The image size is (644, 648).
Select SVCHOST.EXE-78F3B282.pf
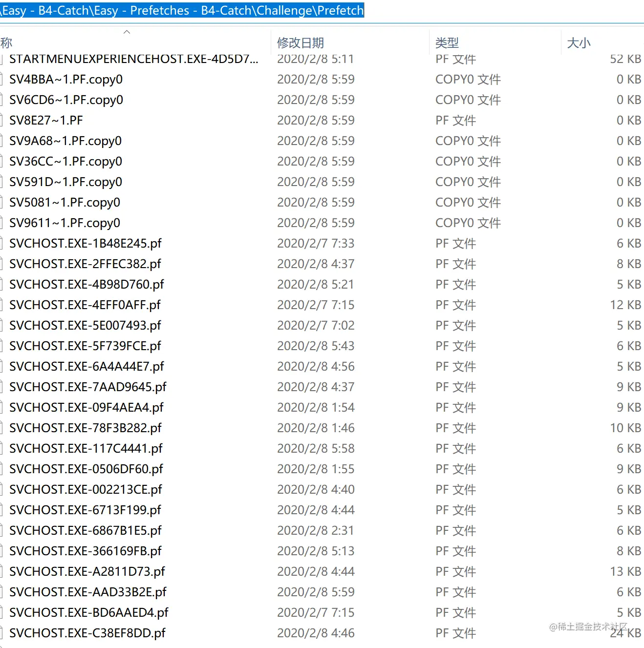(x=86, y=428)
